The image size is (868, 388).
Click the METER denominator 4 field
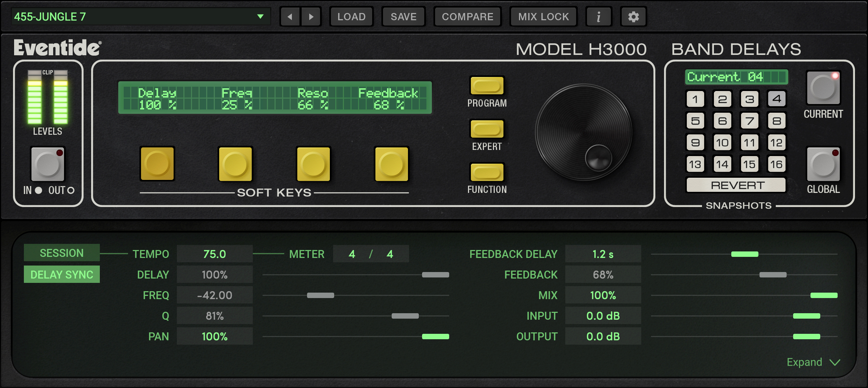pos(390,254)
